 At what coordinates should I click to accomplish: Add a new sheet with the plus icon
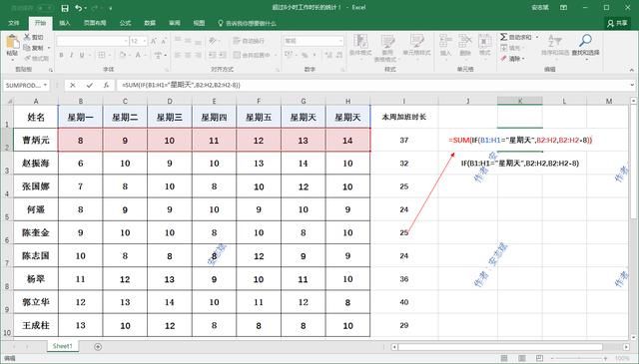(x=98, y=346)
